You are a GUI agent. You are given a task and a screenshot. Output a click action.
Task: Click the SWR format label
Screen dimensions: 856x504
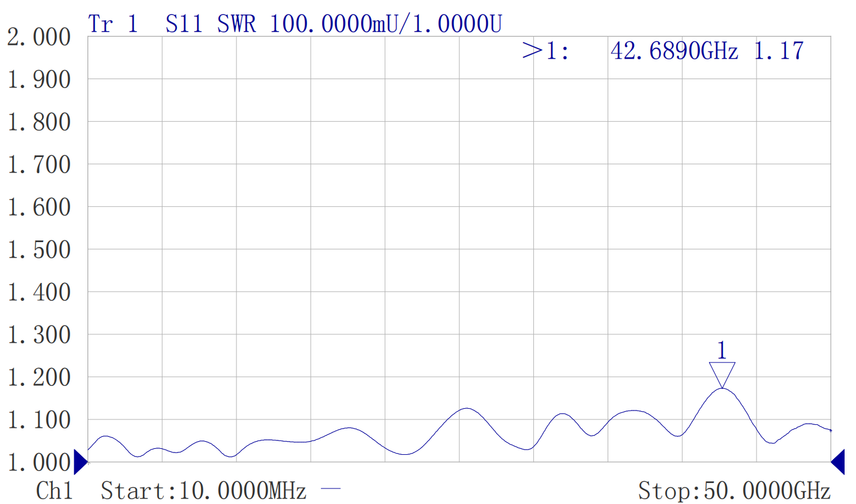coord(236,24)
